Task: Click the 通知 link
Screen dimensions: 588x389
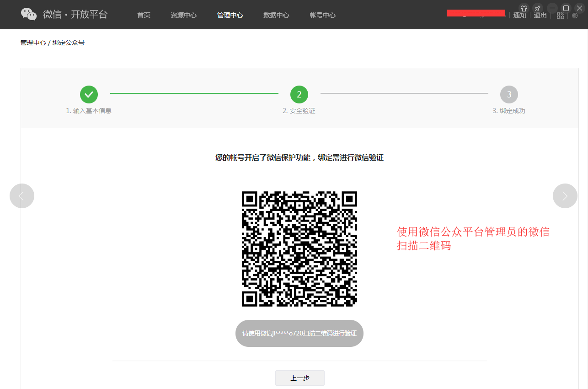Action: click(x=519, y=16)
